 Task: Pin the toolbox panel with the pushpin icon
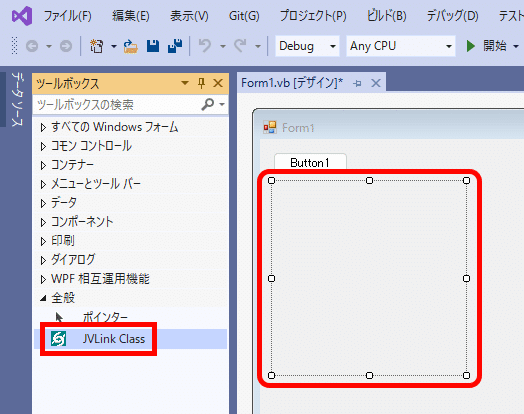(201, 83)
